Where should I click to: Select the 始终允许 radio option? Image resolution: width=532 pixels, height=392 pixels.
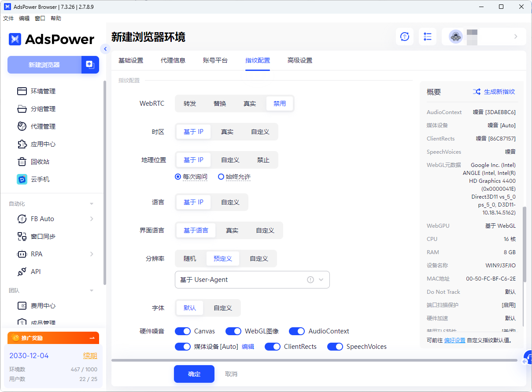click(221, 177)
